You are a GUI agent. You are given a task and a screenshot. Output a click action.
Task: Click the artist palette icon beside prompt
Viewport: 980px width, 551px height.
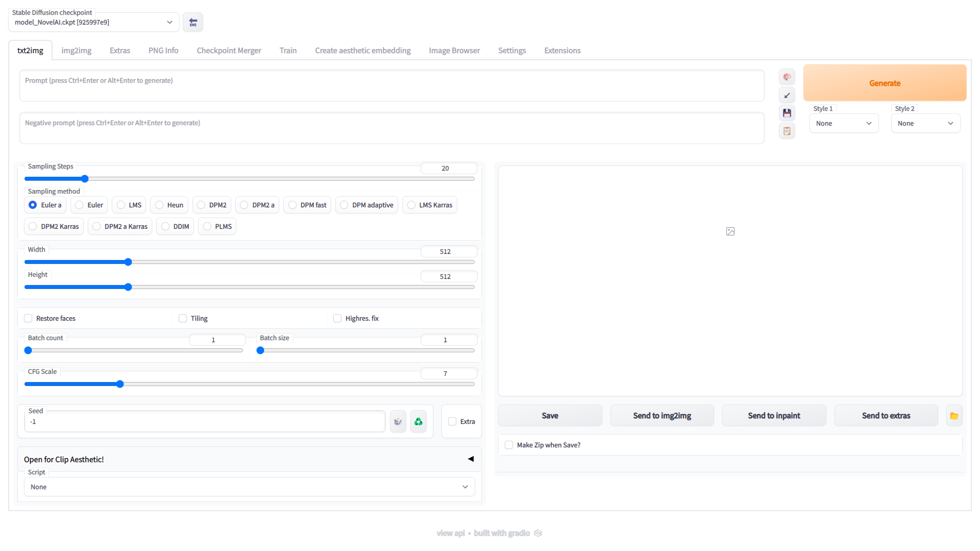click(787, 77)
